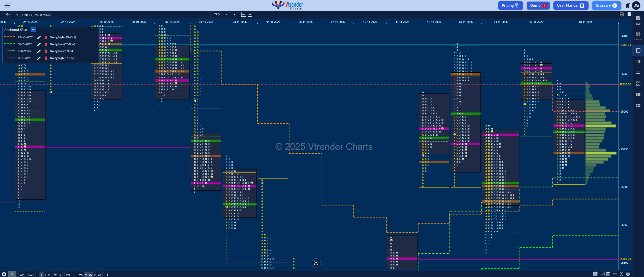This screenshot has width=644, height=277.
Task: Open the TPO size dropdown arrow
Action: pyautogui.click(x=235, y=15)
